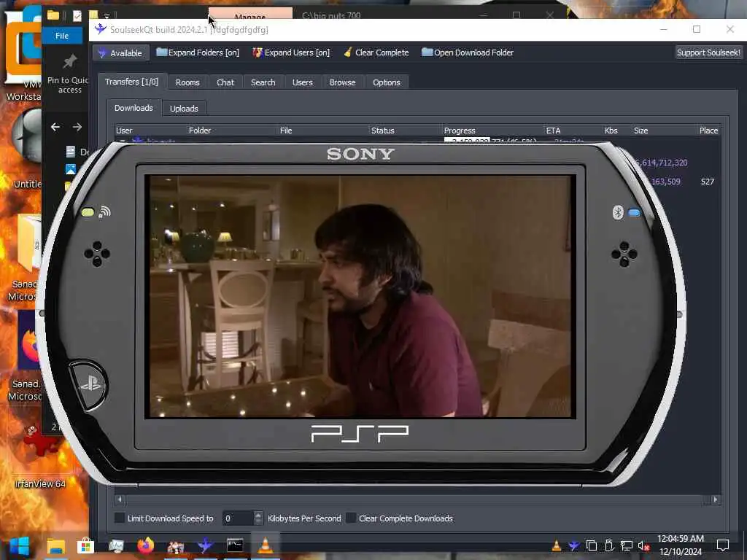Open Download Folder from toolbar
This screenshot has width=747, height=560.
468,52
